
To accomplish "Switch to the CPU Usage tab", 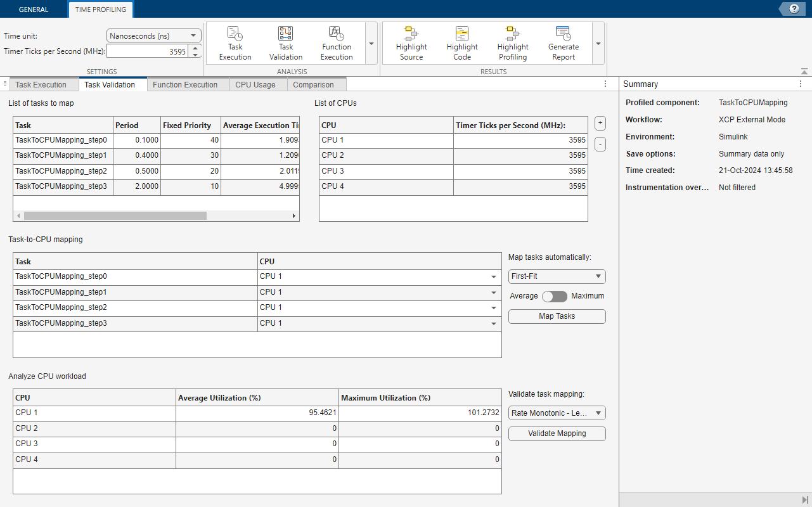I will point(255,85).
